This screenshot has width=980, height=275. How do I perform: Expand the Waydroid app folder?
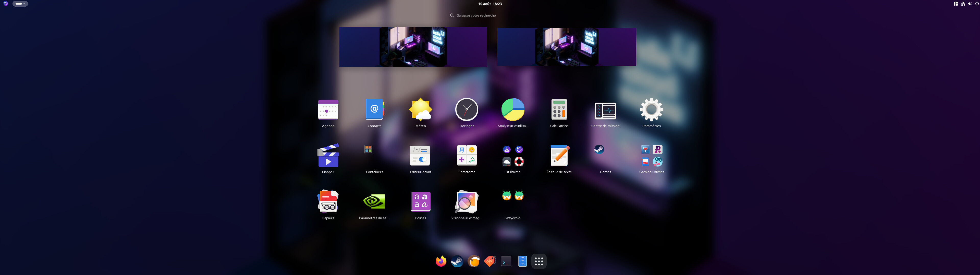pos(513,202)
